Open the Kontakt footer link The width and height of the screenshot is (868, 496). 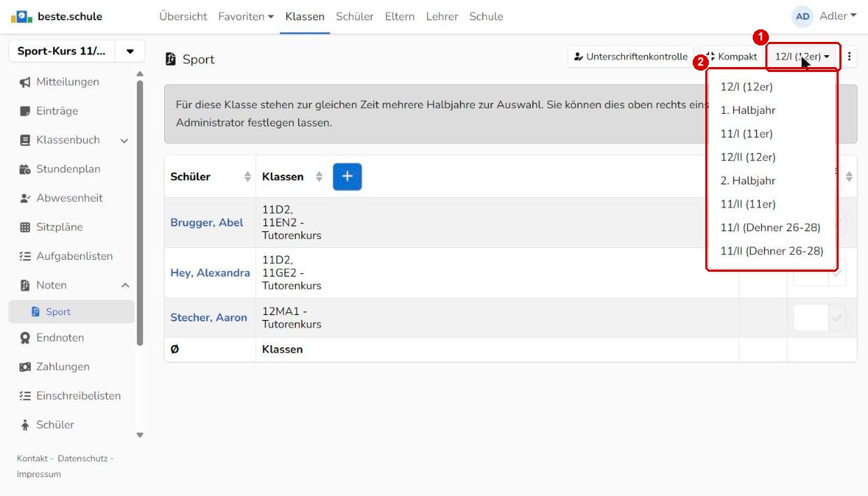tap(32, 458)
